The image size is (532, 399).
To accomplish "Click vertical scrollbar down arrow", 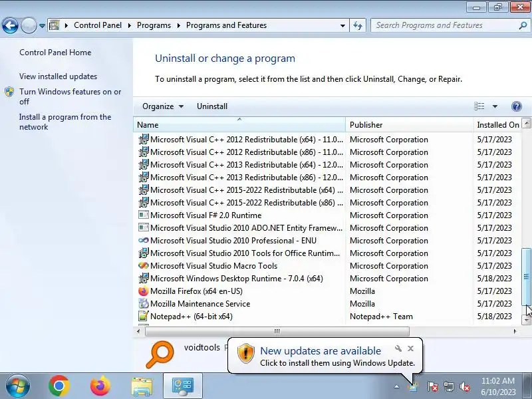I will click(526, 320).
